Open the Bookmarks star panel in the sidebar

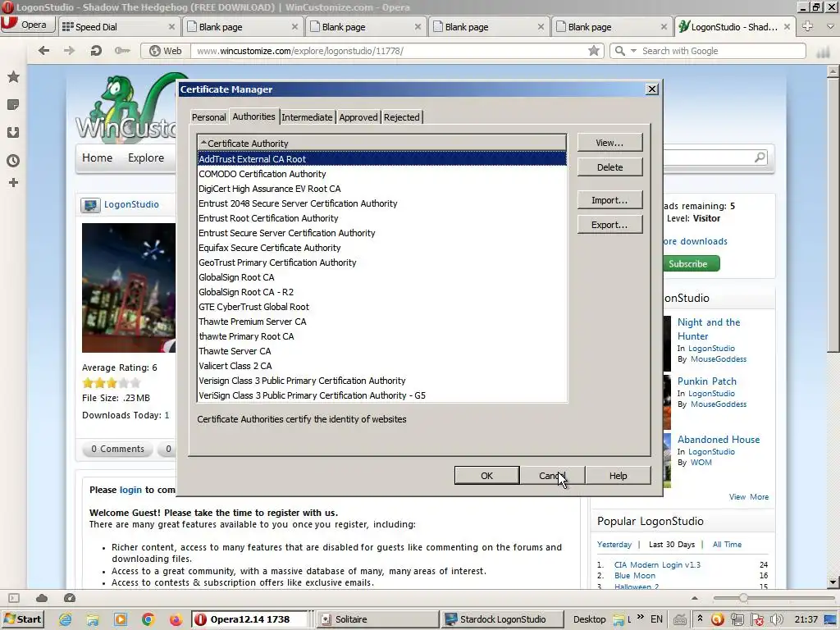click(13, 76)
